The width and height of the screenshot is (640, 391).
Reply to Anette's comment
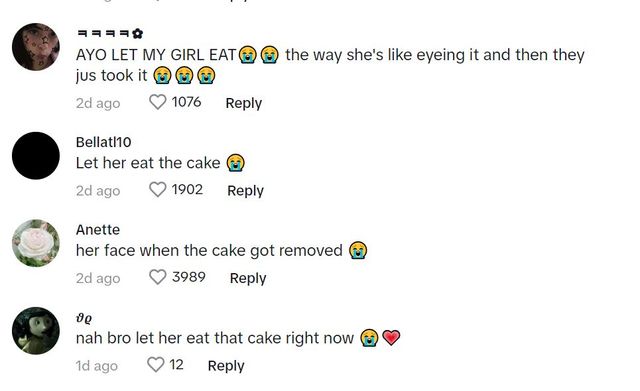pyautogui.click(x=248, y=278)
